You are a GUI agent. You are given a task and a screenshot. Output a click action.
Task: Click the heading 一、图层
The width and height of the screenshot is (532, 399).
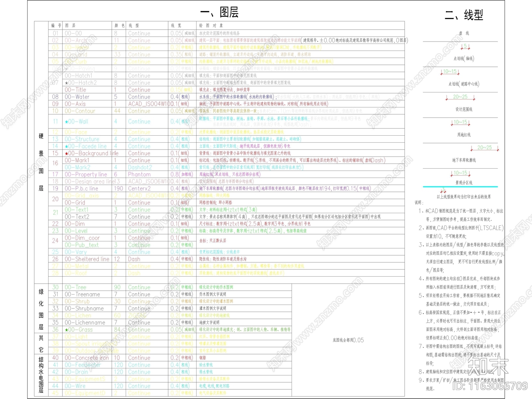pos(219,12)
